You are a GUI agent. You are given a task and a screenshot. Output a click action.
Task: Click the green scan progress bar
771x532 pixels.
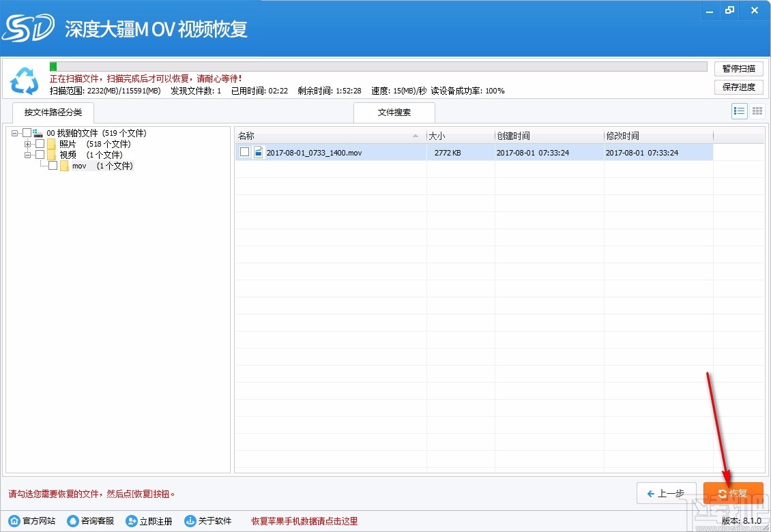55,66
